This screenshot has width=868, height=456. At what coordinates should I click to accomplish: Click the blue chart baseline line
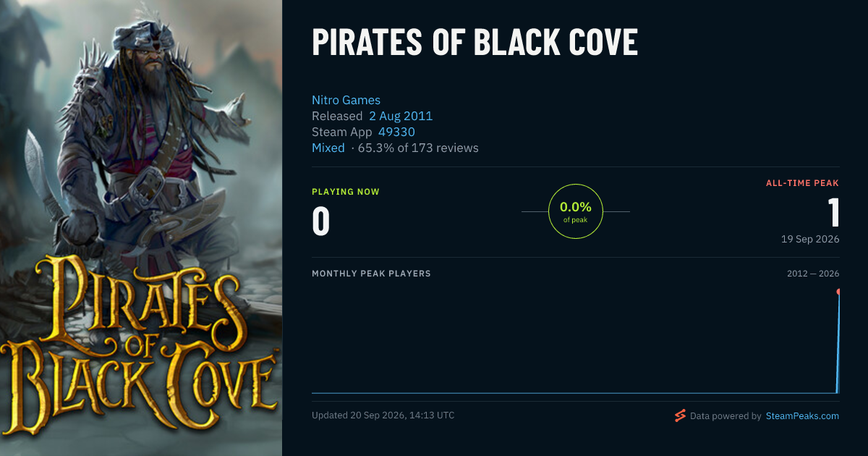[575, 393]
